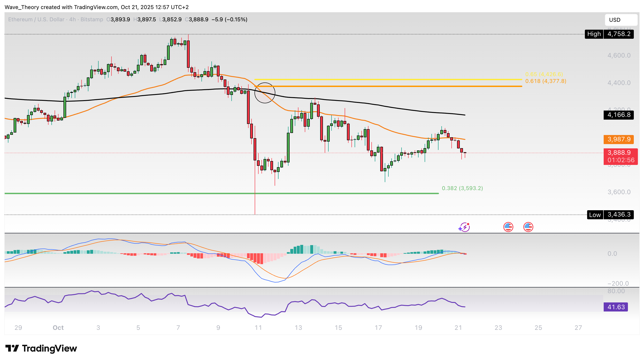
Task: Click the black 4,166.8 moving average price label
Action: pyautogui.click(x=619, y=115)
